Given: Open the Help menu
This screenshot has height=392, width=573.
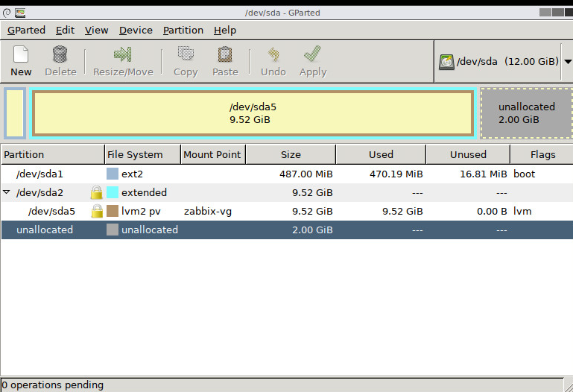Looking at the screenshot, I should (225, 31).
